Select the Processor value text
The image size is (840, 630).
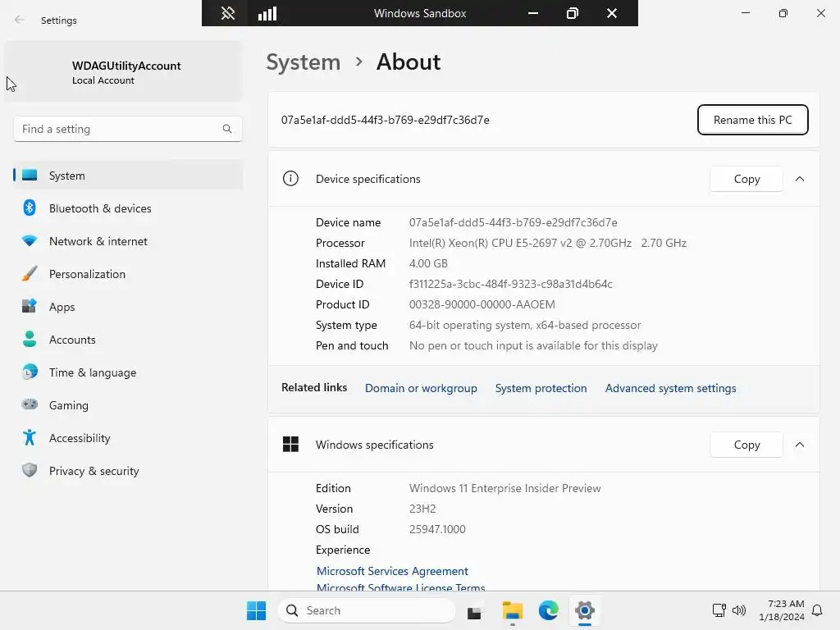[x=547, y=243]
